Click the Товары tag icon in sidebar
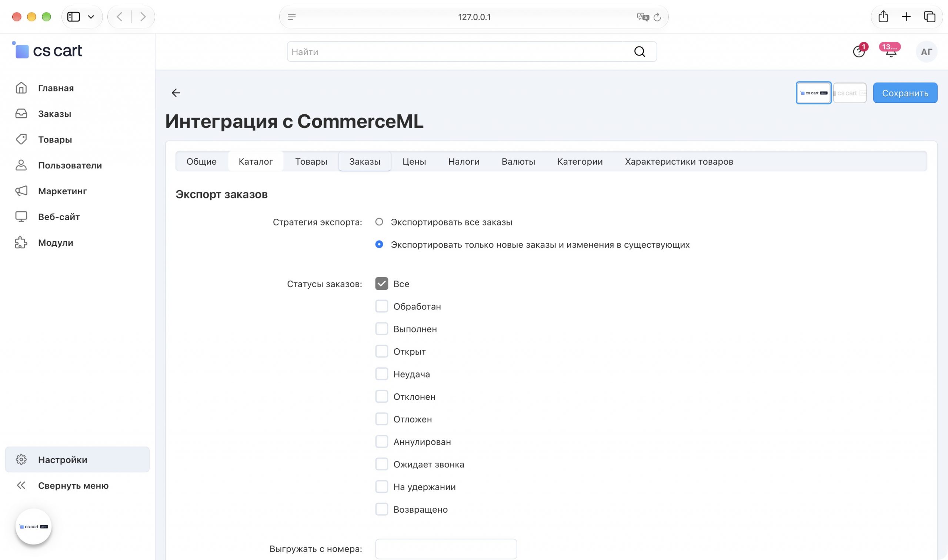The width and height of the screenshot is (948, 560). coord(21,139)
